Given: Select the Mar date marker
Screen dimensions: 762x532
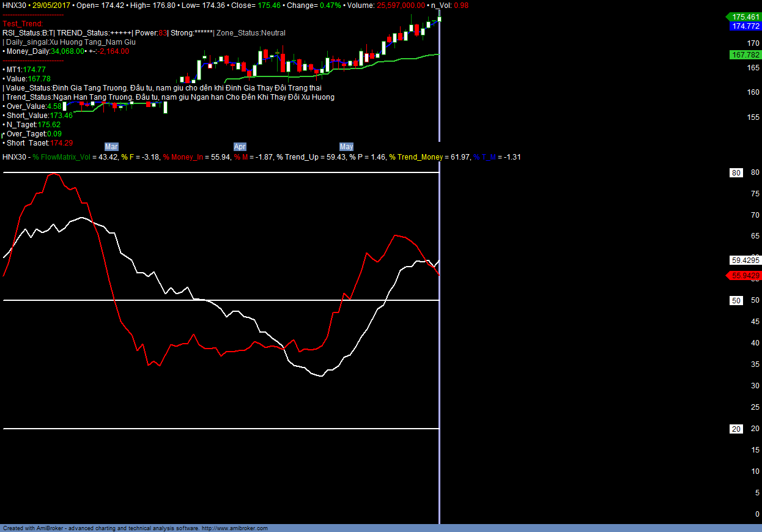Looking at the screenshot, I should pyautogui.click(x=111, y=147).
